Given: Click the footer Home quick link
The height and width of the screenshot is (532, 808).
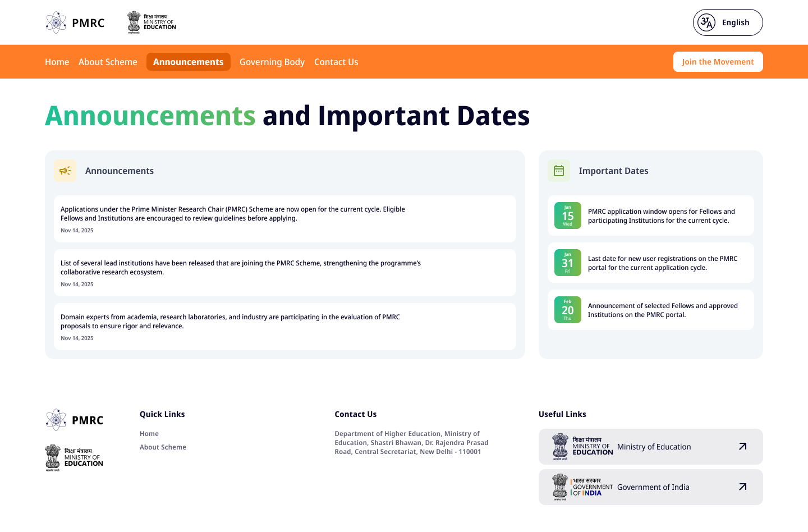Looking at the screenshot, I should coord(149,434).
